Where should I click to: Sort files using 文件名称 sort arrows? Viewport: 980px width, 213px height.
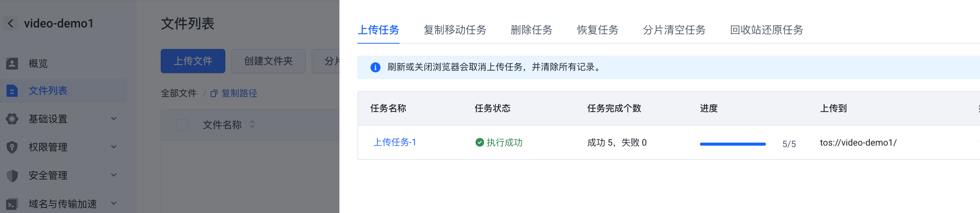pos(252,125)
